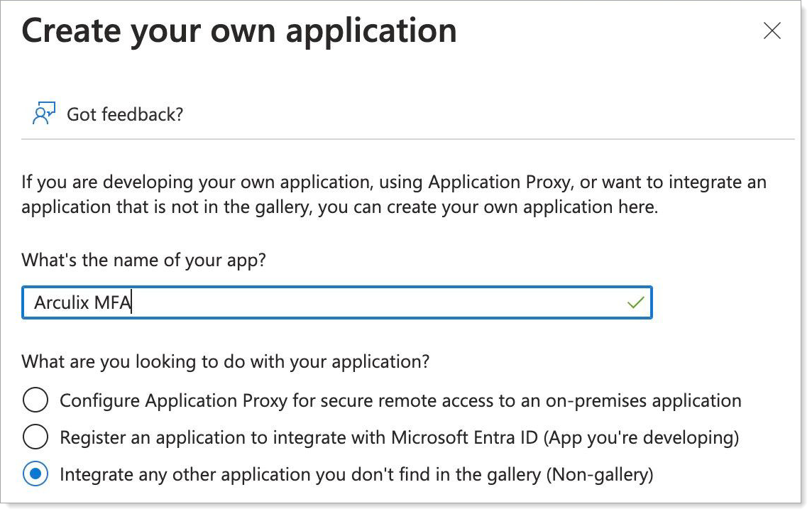Screen dimensions: 812x514
Task: Click the introductory description paragraph
Action: (394, 195)
